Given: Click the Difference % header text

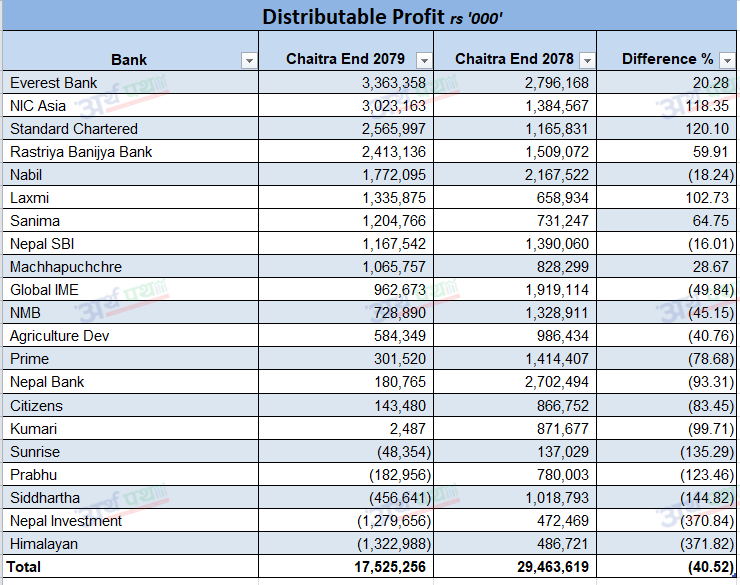Looking at the screenshot, I should (667, 59).
